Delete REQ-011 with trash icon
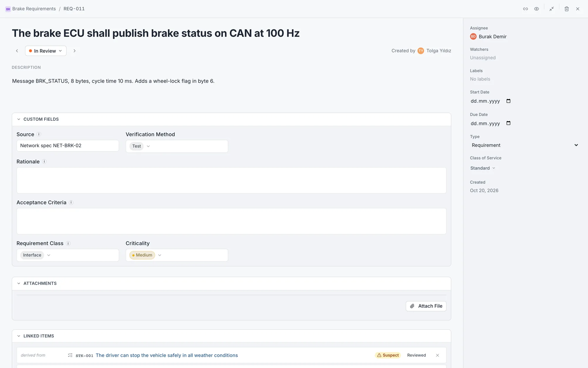The height and width of the screenshot is (368, 588). pyautogui.click(x=567, y=9)
